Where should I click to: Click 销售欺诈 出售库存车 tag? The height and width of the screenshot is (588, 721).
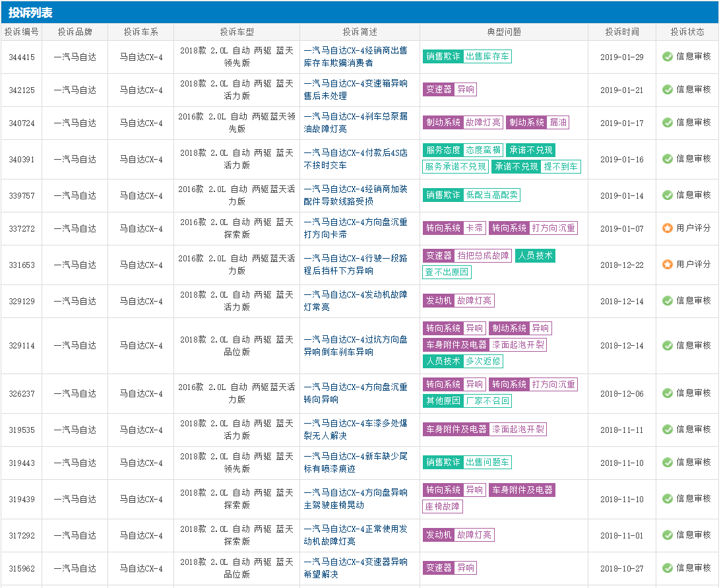tap(467, 57)
